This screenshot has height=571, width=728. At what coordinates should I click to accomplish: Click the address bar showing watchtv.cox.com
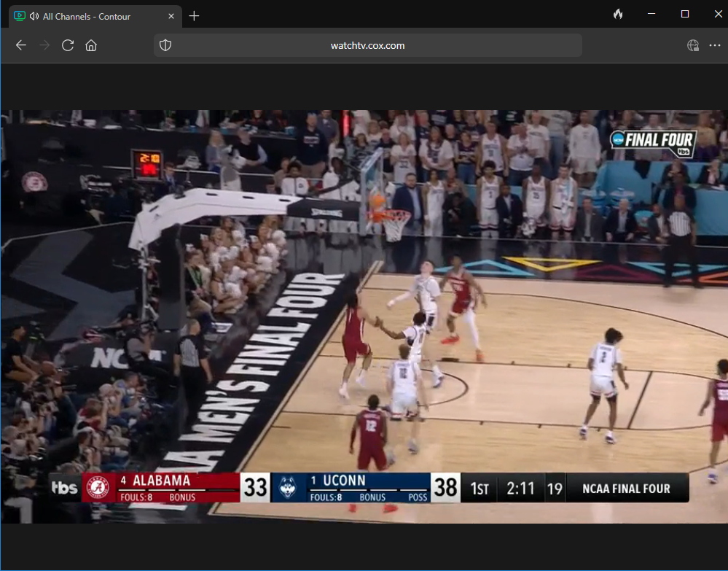[x=367, y=45]
